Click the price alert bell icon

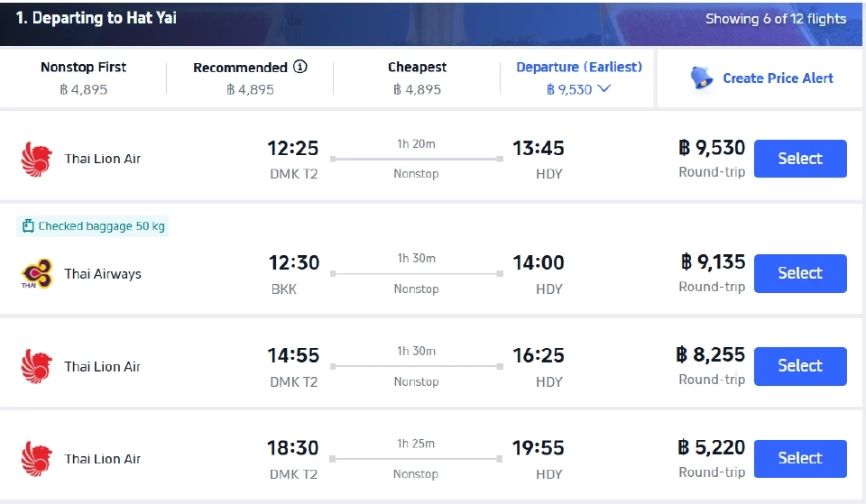coord(701,78)
